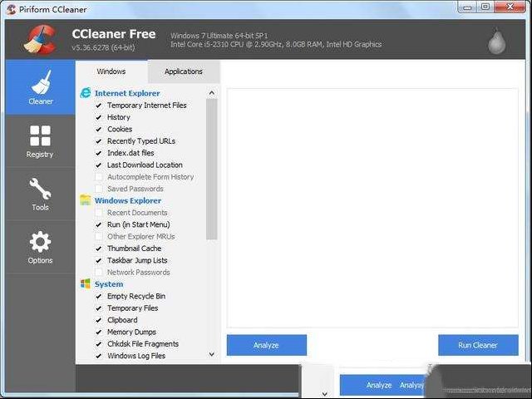Switch to the Windows tab

pos(111,71)
